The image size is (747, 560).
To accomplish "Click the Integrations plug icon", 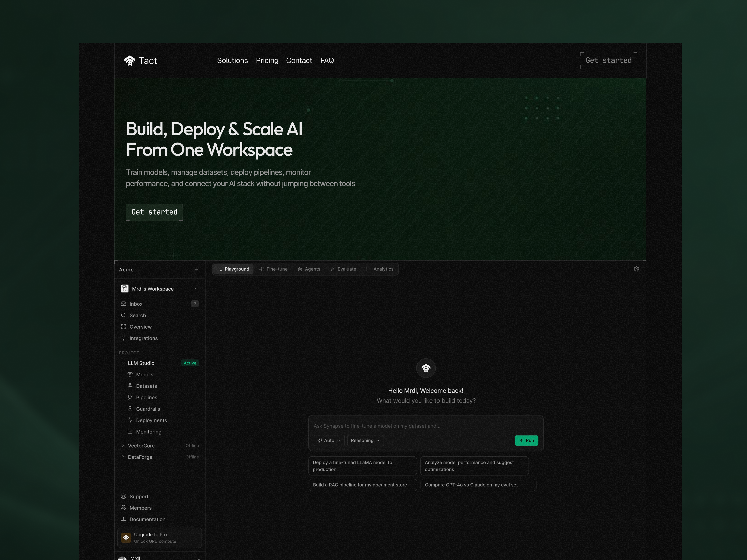I will pyautogui.click(x=123, y=338).
